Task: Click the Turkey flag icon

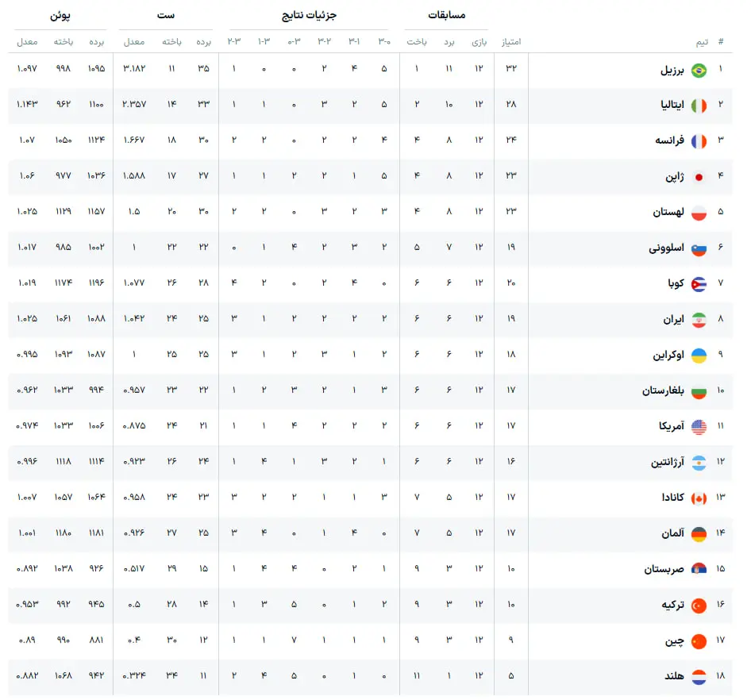Action: tap(699, 606)
